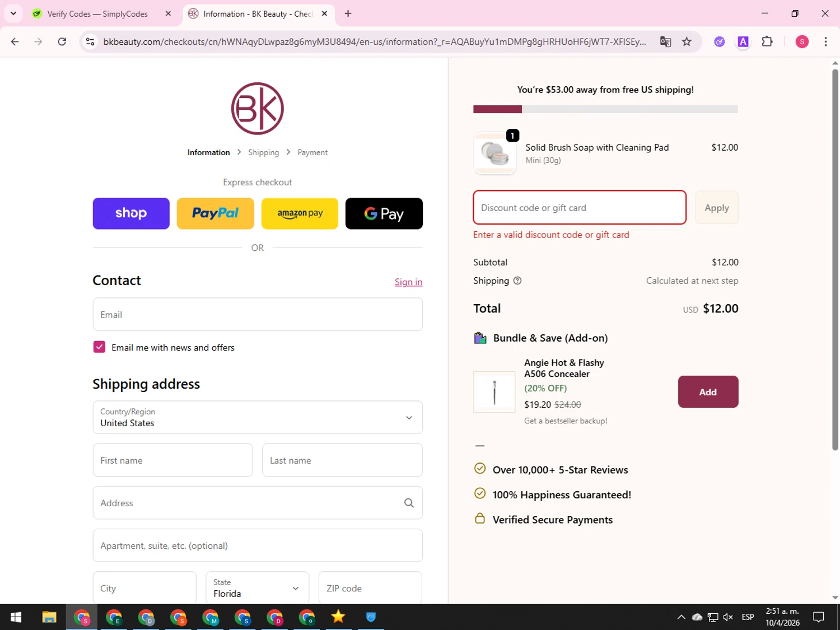The height and width of the screenshot is (630, 840).
Task: Open the Windows Start menu
Action: pyautogui.click(x=16, y=617)
